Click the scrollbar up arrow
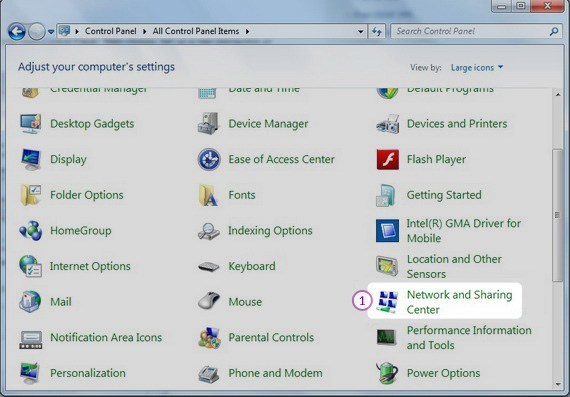 tap(558, 95)
